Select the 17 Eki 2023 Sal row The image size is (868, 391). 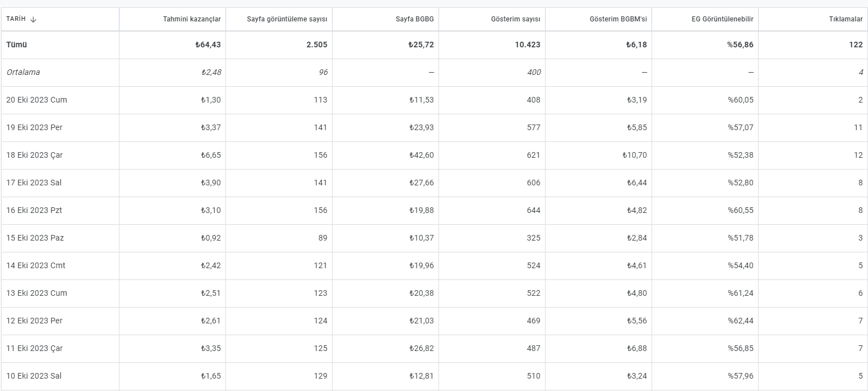click(x=434, y=183)
